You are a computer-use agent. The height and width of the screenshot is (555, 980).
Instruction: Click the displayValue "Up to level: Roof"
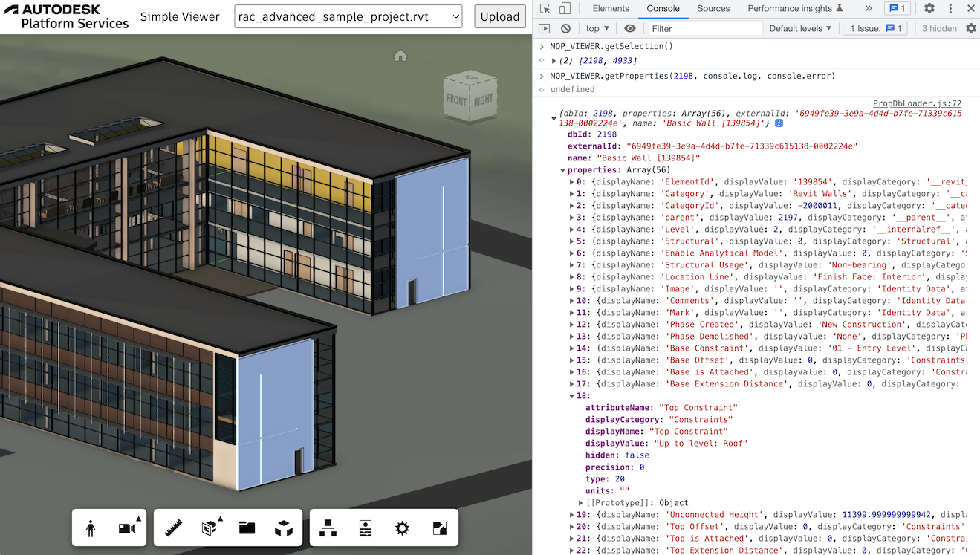pos(701,444)
